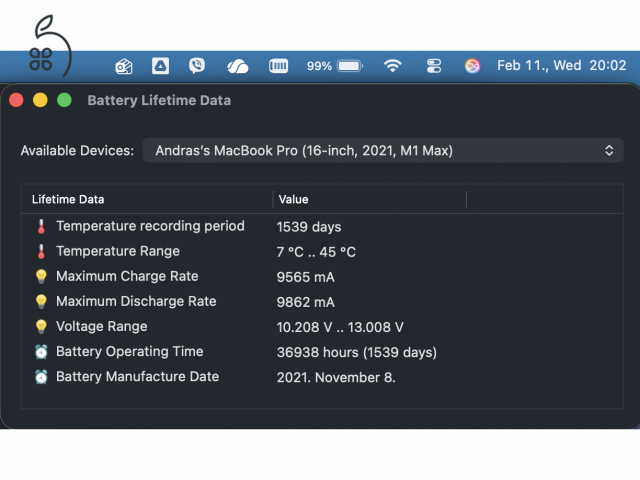Image resolution: width=640 pixels, height=480 pixels.
Task: Click the battery bars app menu bar icon
Action: [x=278, y=66]
